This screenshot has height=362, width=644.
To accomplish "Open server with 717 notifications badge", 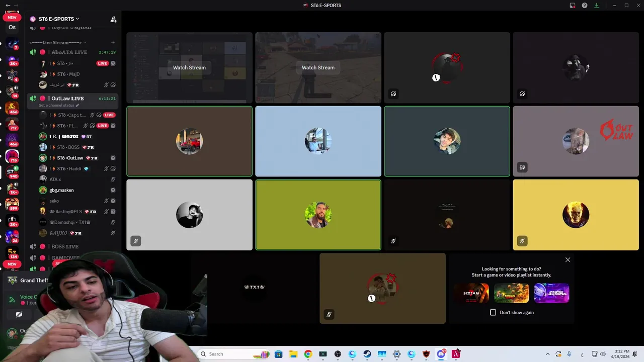I will point(12,124).
